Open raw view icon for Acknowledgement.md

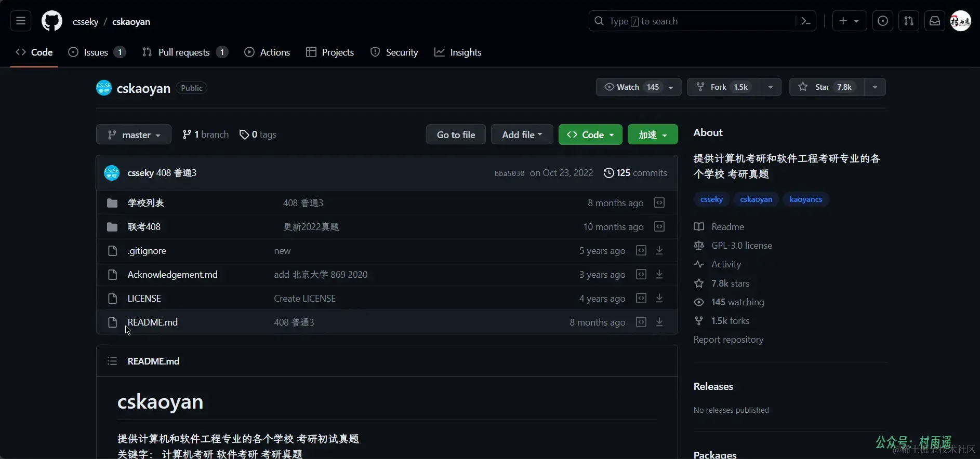click(641, 275)
